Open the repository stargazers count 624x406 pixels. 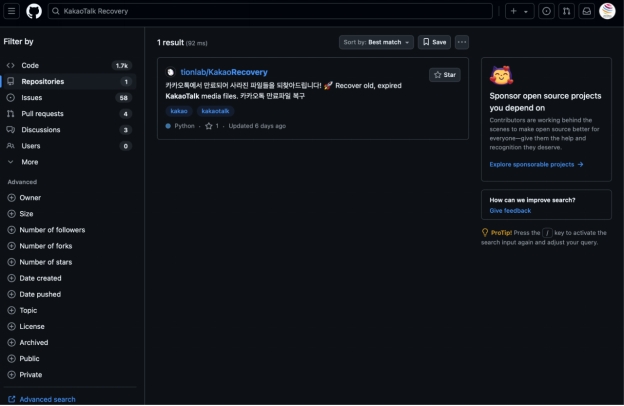click(x=212, y=126)
